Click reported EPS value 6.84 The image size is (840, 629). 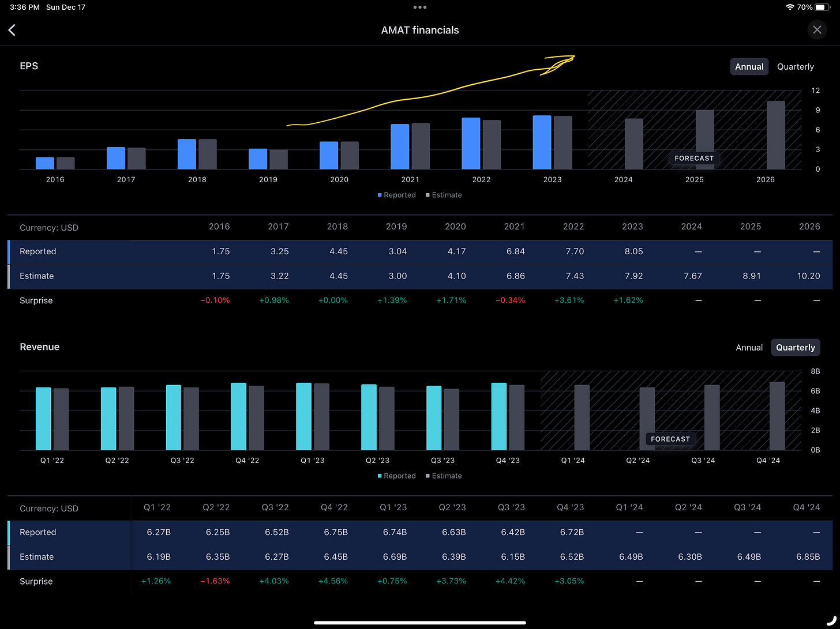515,251
